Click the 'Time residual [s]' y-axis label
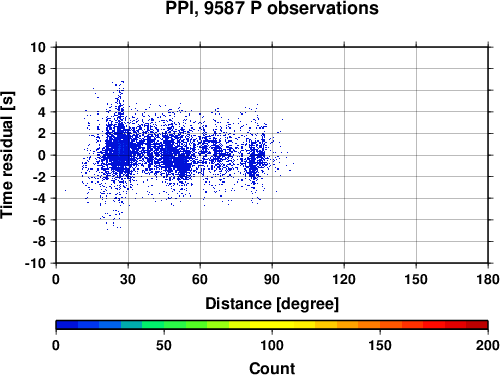The image size is (500, 375). coord(7,155)
